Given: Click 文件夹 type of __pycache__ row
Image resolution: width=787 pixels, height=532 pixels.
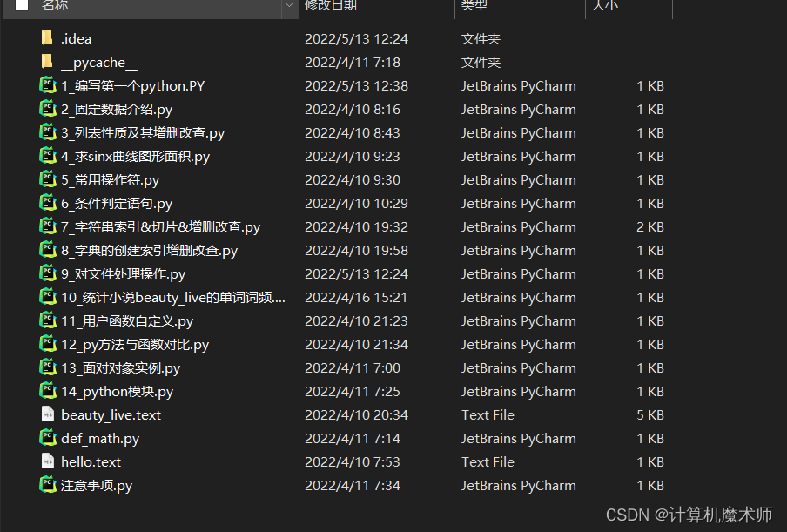Looking at the screenshot, I should click(481, 62).
